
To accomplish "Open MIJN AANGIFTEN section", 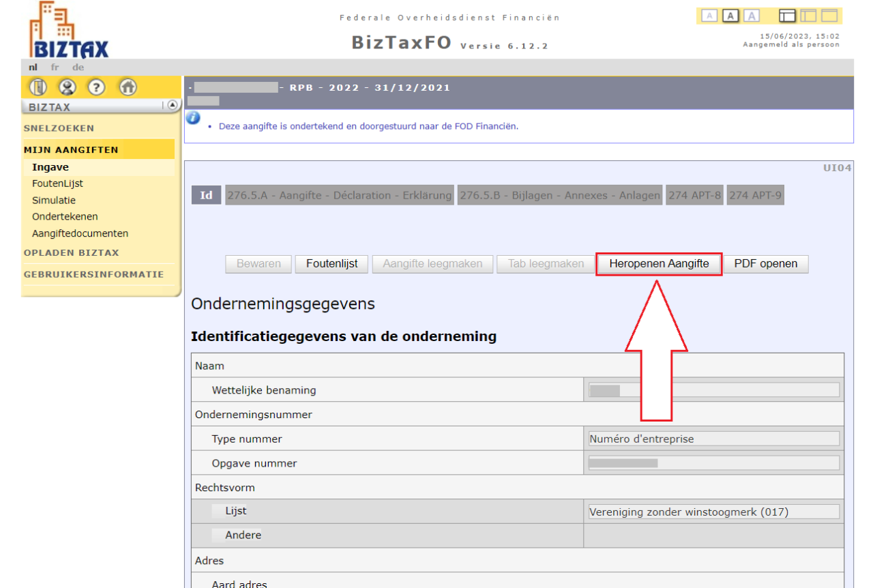I will [71, 149].
